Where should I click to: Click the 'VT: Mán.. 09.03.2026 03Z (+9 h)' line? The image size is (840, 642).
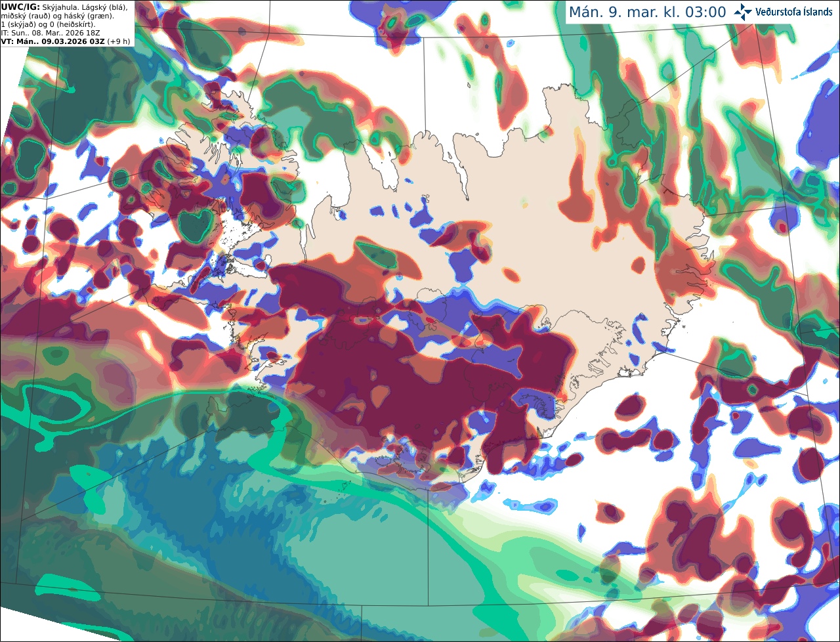(x=66, y=41)
